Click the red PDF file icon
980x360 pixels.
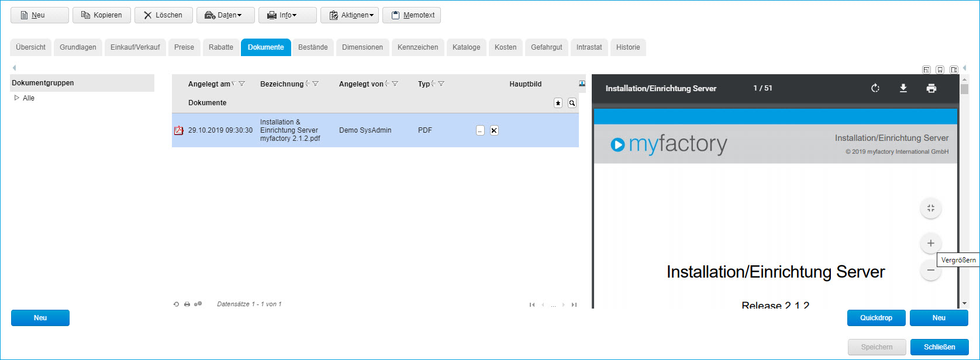click(179, 130)
